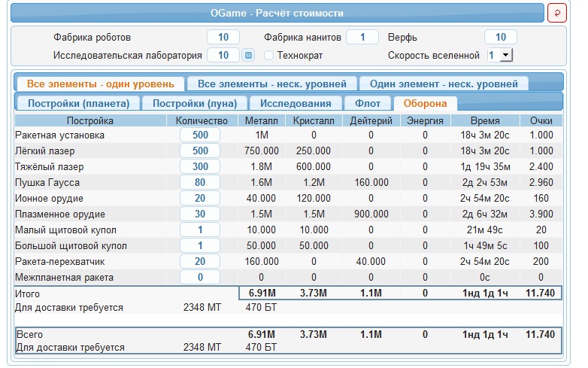Click the Фабрика роботов level field
Screen dimensions: 588x368
pos(223,37)
